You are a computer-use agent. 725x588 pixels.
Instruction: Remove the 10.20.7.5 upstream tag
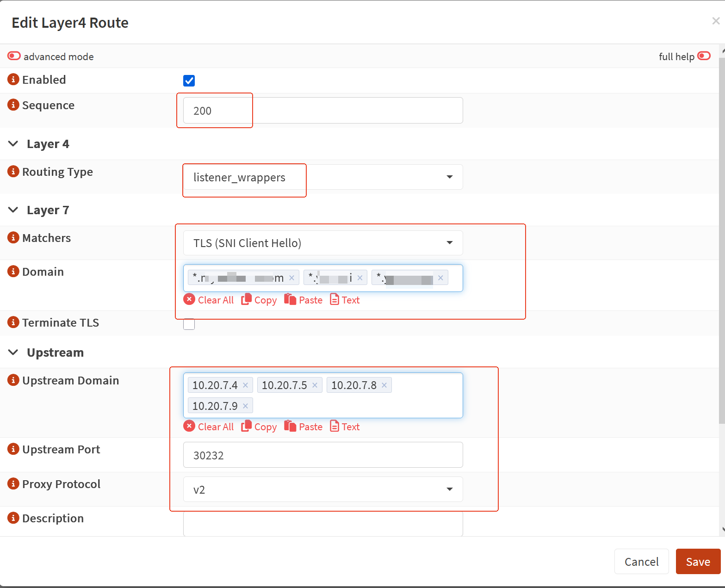[315, 385]
